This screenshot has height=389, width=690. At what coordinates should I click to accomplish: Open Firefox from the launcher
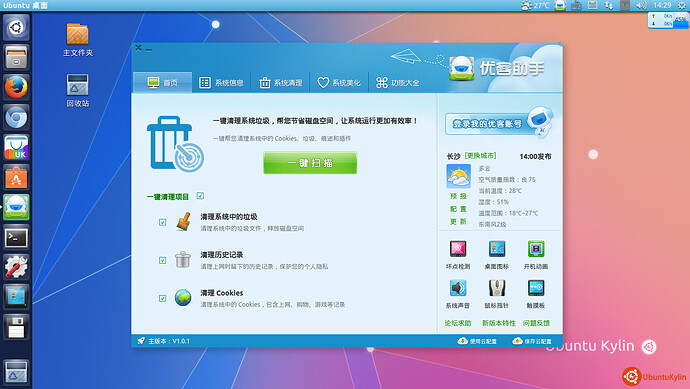point(16,87)
